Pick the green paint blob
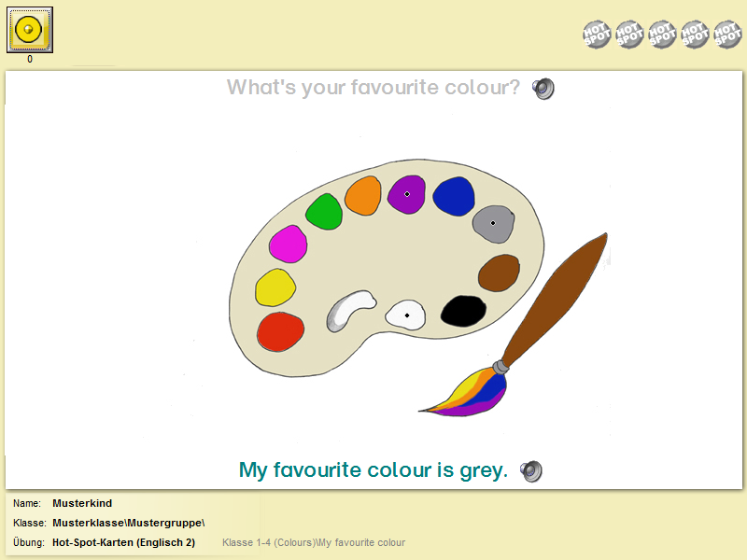Viewport: 747px width, 560px height. pos(324,211)
